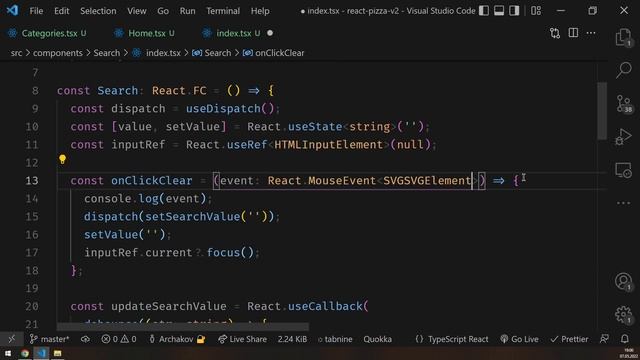This screenshot has width=640, height=360.
Task: Click the horizontal editor scrollbar
Action: click(x=183, y=327)
